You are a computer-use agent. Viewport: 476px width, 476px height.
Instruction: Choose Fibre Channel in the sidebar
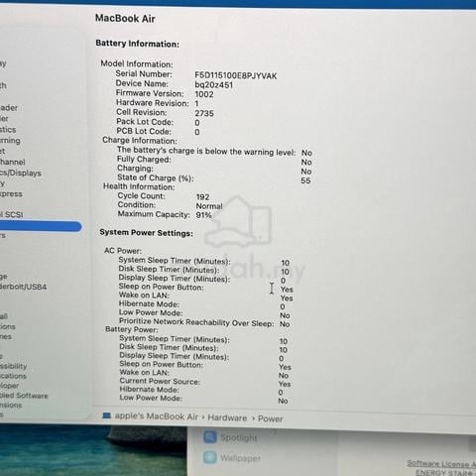[13, 162]
